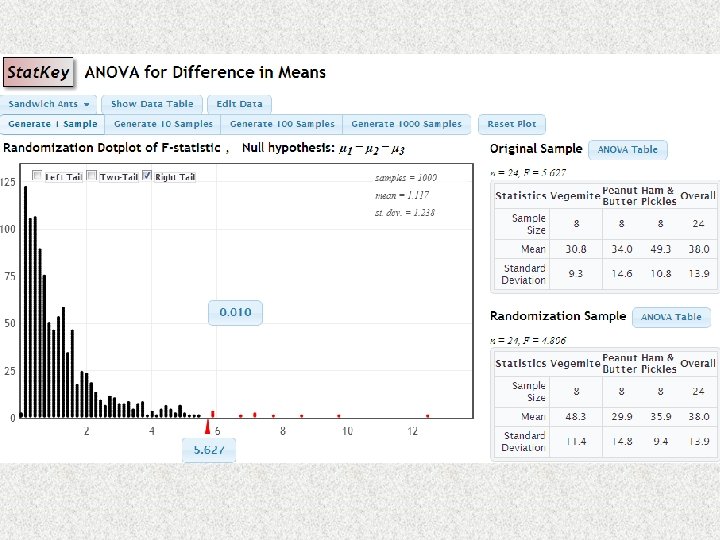
Task: Click Original Sample Ham & Pickles mean 49.3
Action: point(660,249)
